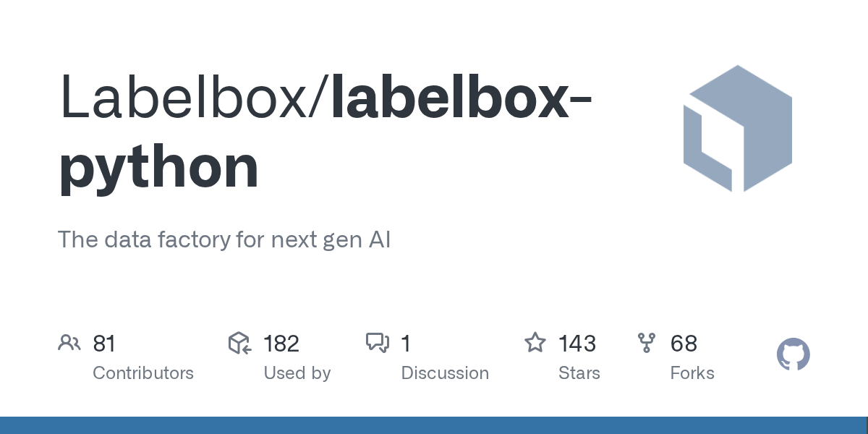Click the repository description text
Viewport: 868px width, 434px height.
(224, 239)
